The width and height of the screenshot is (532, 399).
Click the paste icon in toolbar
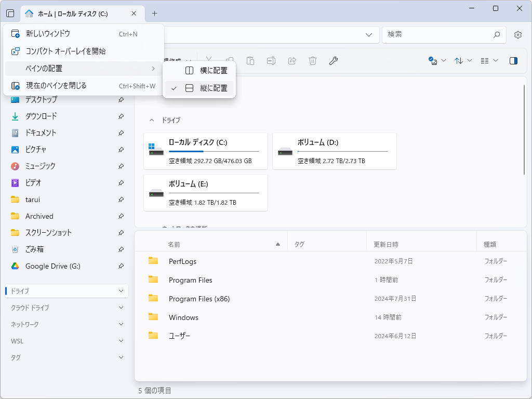coord(250,61)
